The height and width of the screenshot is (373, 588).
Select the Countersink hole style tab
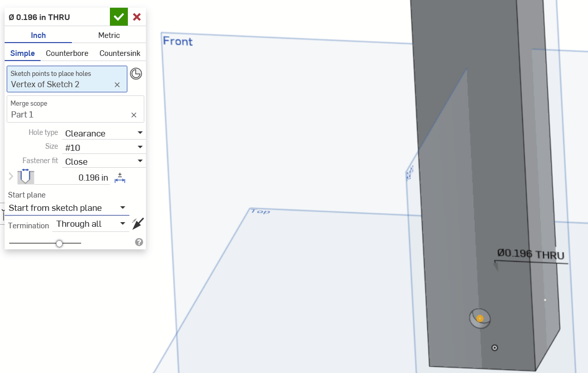[x=120, y=53]
